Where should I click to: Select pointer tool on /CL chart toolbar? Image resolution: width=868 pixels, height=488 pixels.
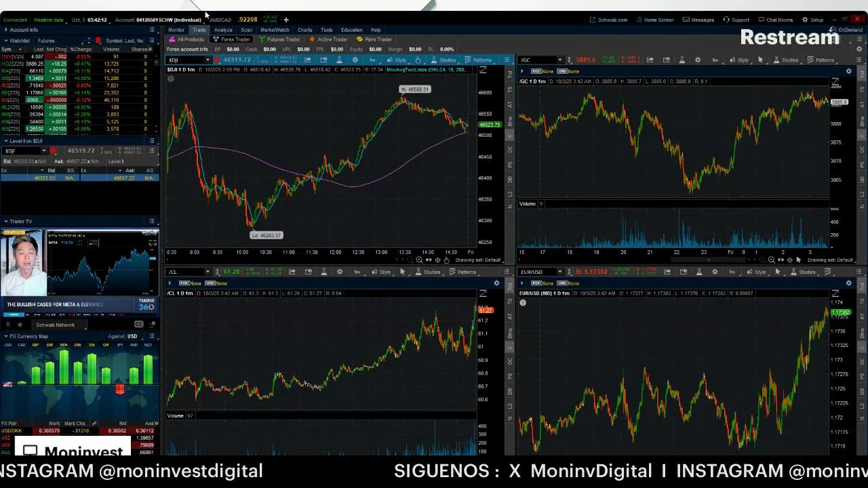tap(402, 272)
